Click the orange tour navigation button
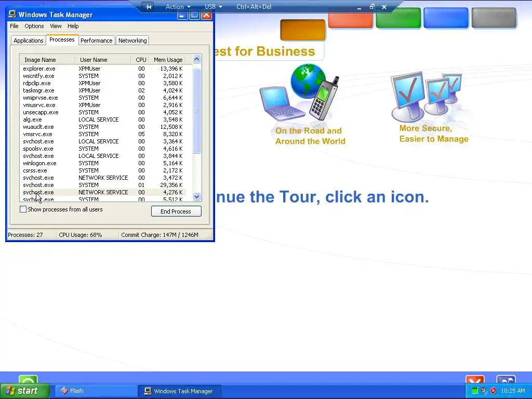This screenshot has height=399, width=532. click(x=303, y=30)
